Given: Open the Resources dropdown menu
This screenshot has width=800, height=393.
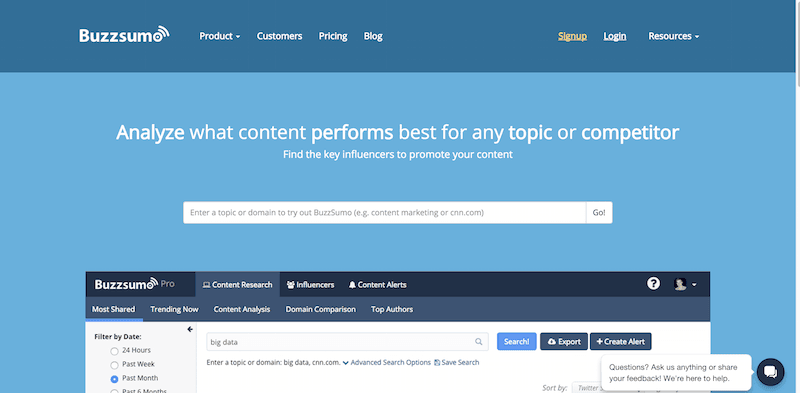Looking at the screenshot, I should click(x=673, y=36).
